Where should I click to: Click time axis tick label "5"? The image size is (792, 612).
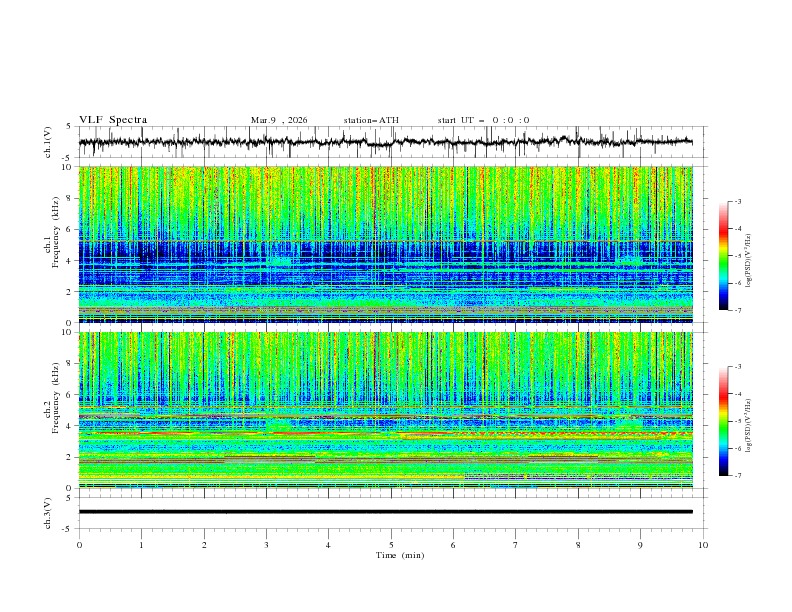[391, 545]
